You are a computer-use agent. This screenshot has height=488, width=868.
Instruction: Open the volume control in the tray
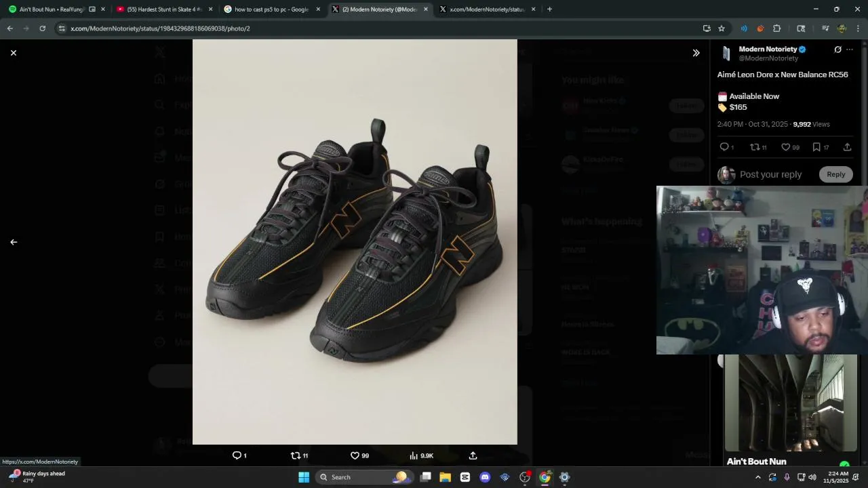[x=812, y=477]
